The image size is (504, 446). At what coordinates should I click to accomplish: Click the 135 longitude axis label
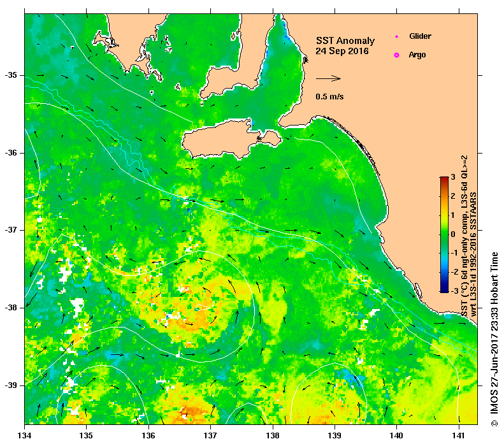coord(86,436)
